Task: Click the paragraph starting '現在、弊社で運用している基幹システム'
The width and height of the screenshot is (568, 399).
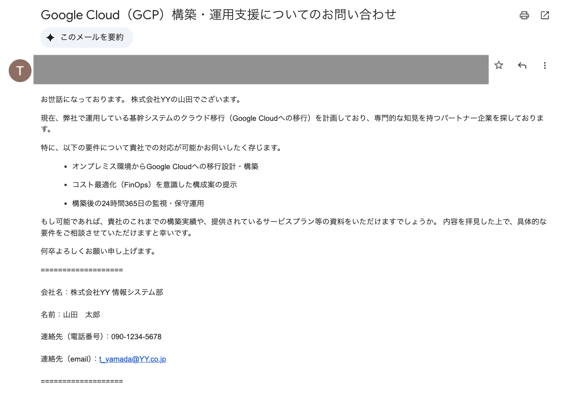Action: coord(292,123)
